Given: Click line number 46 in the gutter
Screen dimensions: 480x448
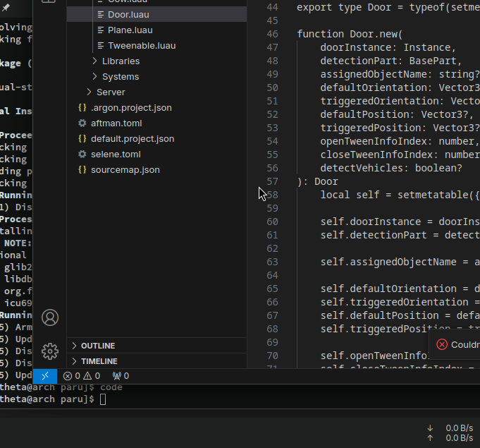Looking at the screenshot, I should point(272,34).
